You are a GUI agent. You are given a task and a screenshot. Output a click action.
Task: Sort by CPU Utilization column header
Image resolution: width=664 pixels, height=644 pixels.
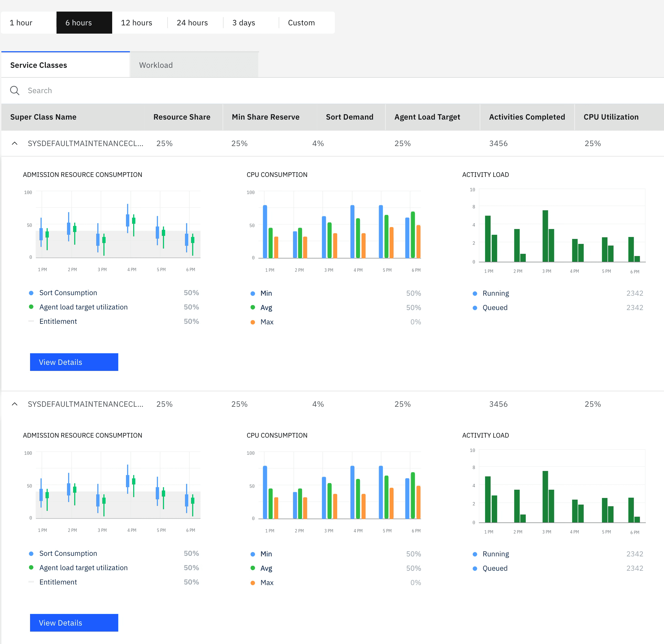(x=611, y=117)
